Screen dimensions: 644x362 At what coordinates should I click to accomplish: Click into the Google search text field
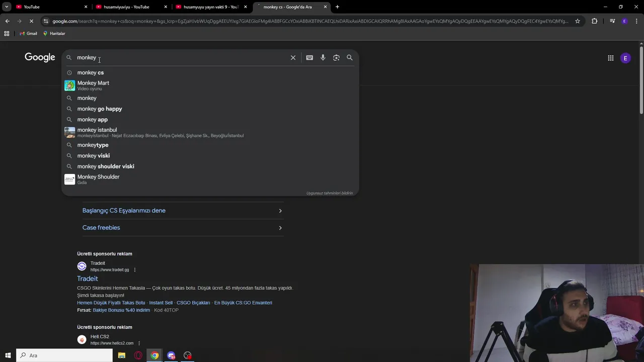[181, 58]
